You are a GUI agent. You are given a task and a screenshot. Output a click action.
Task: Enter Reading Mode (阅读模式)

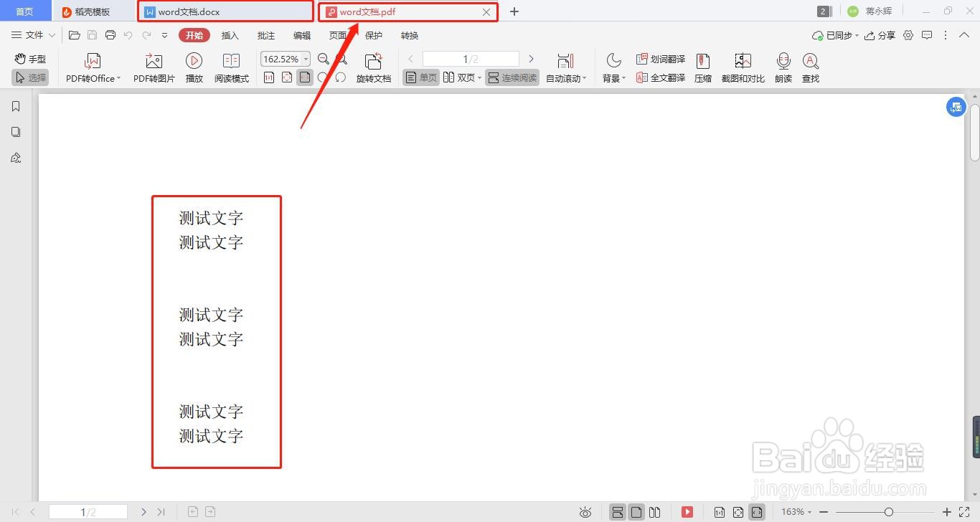coord(231,67)
